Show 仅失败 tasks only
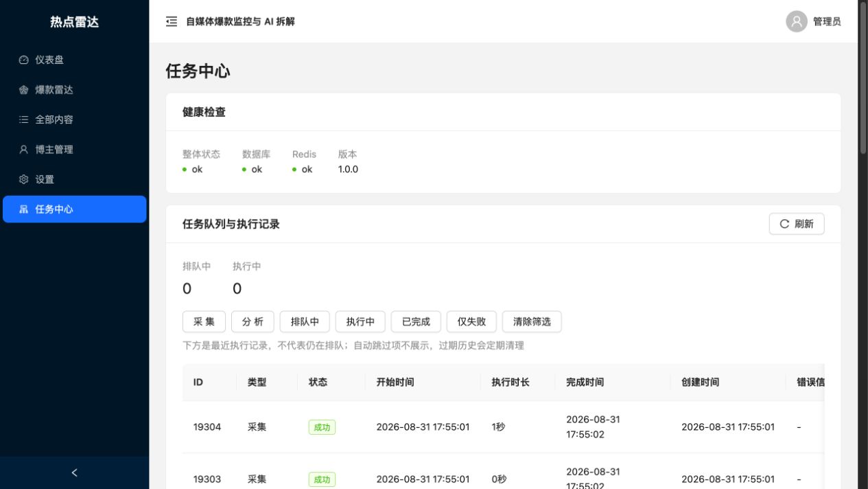Image resolution: width=868 pixels, height=489 pixels. click(x=471, y=321)
